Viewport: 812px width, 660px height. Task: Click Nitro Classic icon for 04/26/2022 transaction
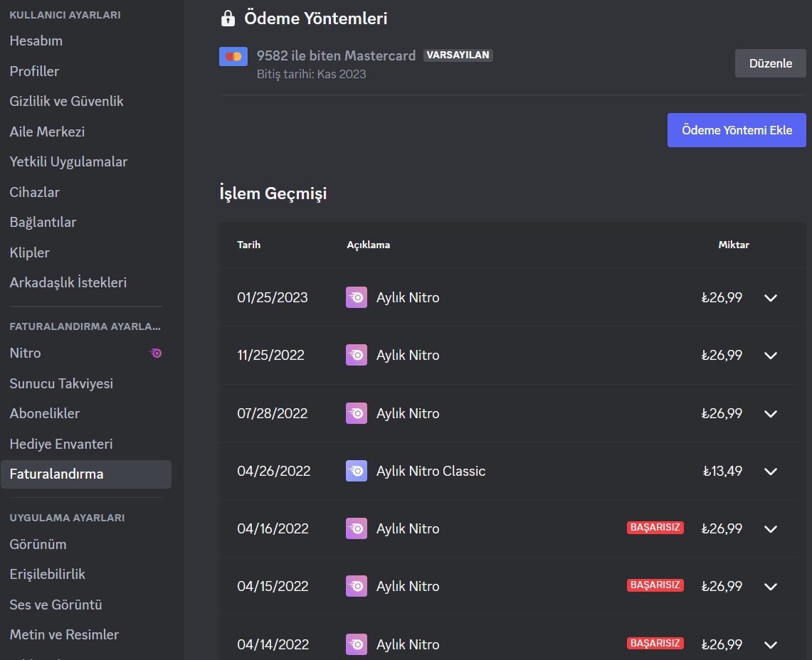click(x=357, y=471)
